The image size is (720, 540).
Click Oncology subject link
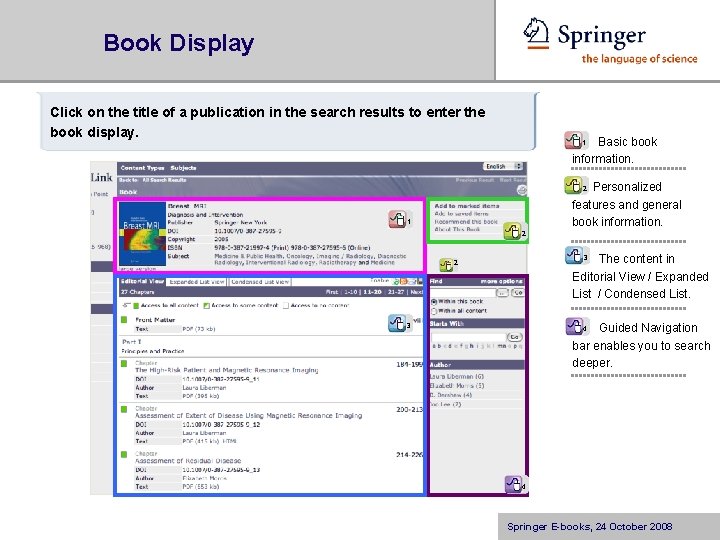tap(299, 256)
